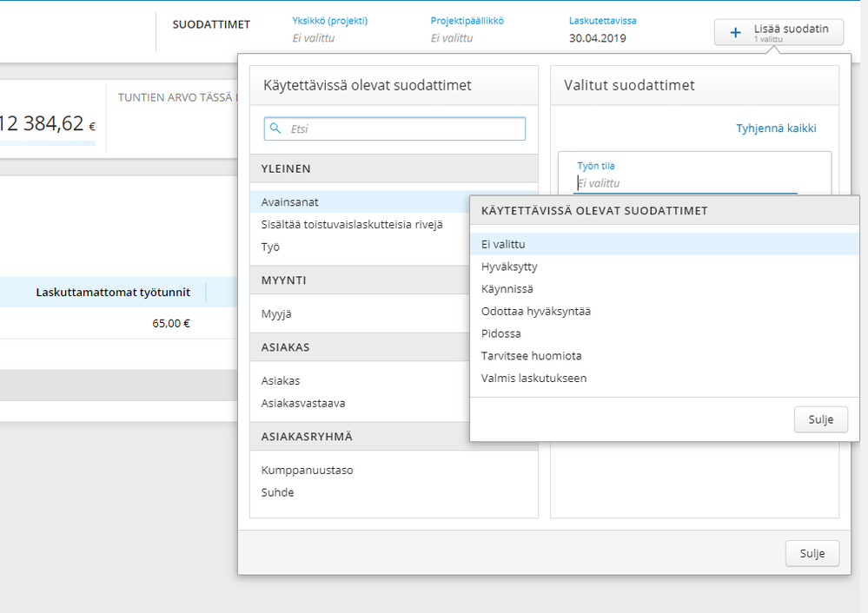
Task: Select Pidossa status option
Action: 665,333
